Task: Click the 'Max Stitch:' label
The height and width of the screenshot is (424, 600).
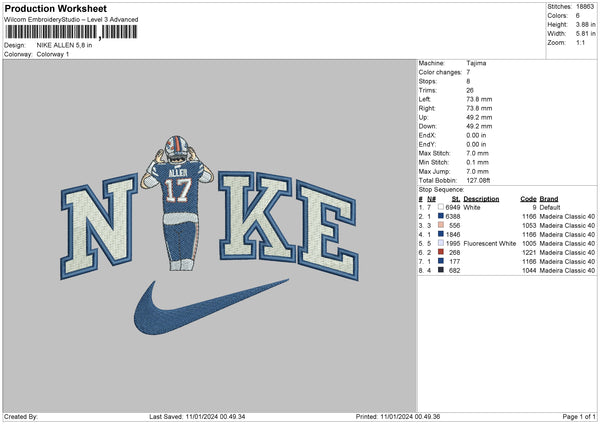Action: (434, 153)
